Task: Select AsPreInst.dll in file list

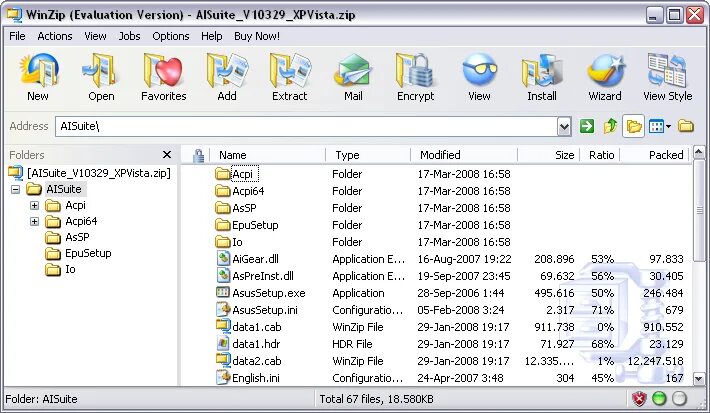Action: [x=263, y=276]
